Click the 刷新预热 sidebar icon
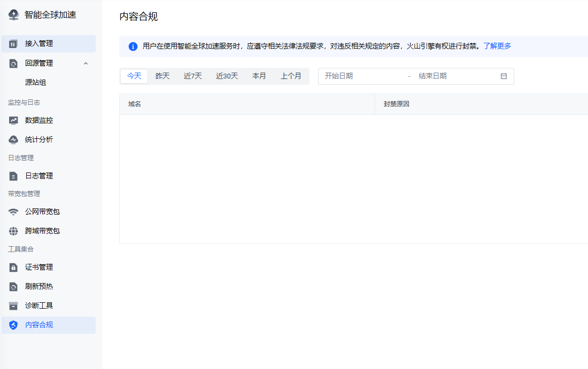The height and width of the screenshot is (369, 588). tap(14, 287)
